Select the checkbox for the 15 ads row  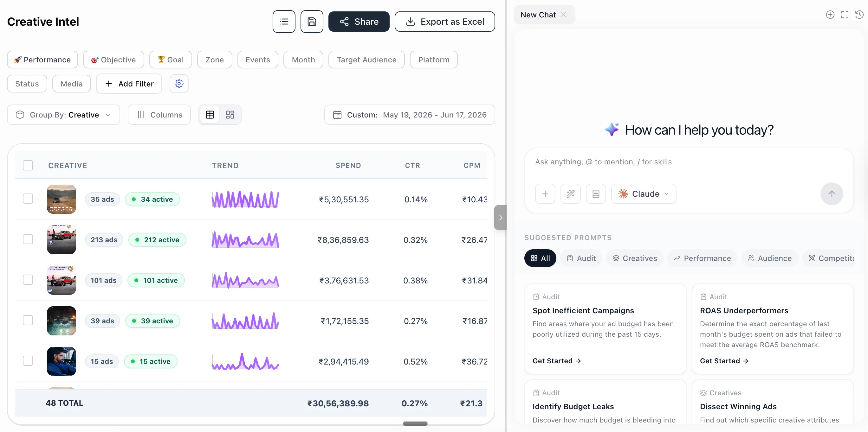coord(28,361)
